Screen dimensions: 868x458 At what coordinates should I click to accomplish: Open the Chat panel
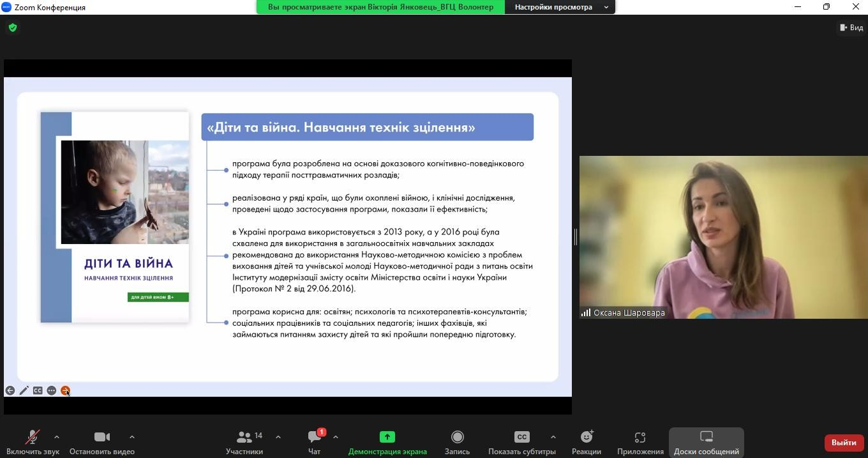[x=314, y=442]
